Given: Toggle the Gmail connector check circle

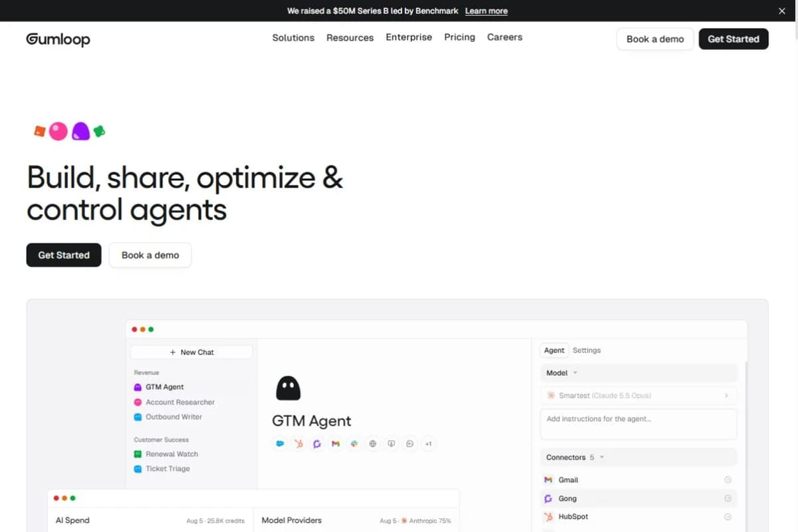Looking at the screenshot, I should (728, 480).
